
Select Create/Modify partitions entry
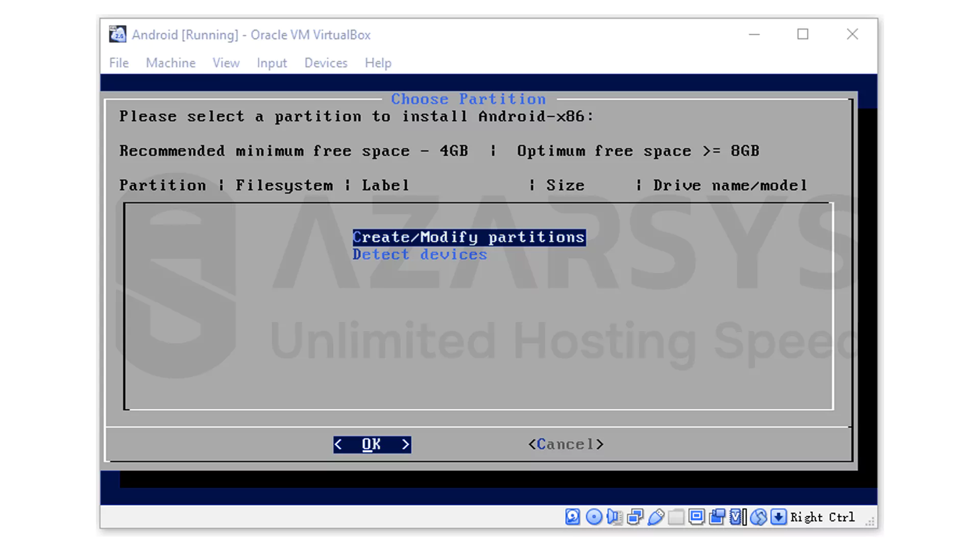(x=468, y=237)
